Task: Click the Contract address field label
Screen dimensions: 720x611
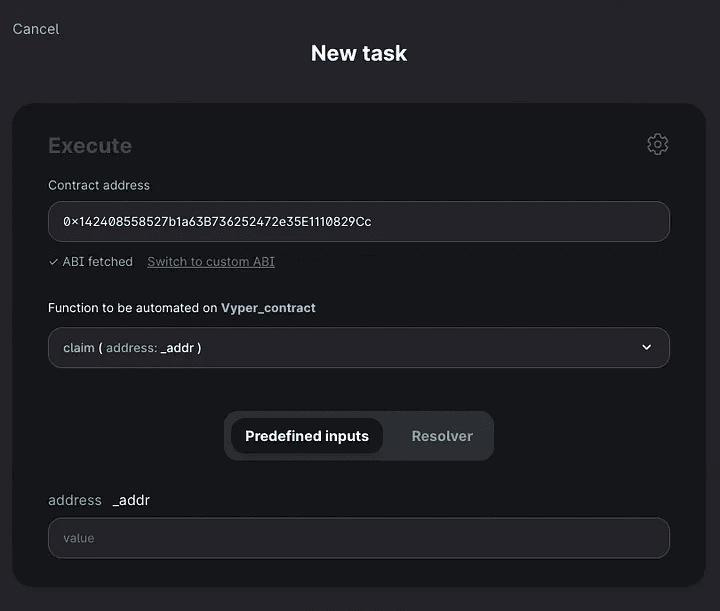Action: (x=99, y=185)
